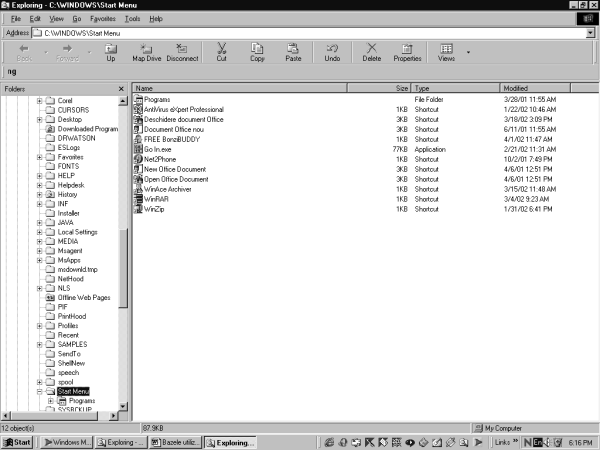600x450 pixels.
Task: Expand the JAVA folder node
Action: pos(39,223)
